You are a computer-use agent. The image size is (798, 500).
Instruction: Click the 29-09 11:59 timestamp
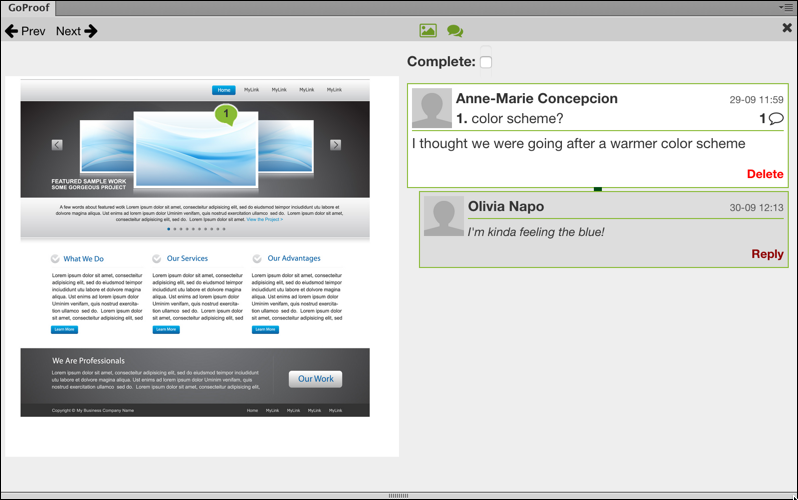756,100
